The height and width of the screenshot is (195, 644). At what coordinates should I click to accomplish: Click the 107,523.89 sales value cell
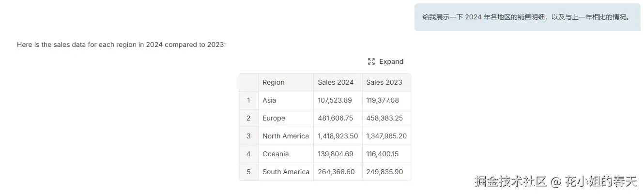pos(336,100)
